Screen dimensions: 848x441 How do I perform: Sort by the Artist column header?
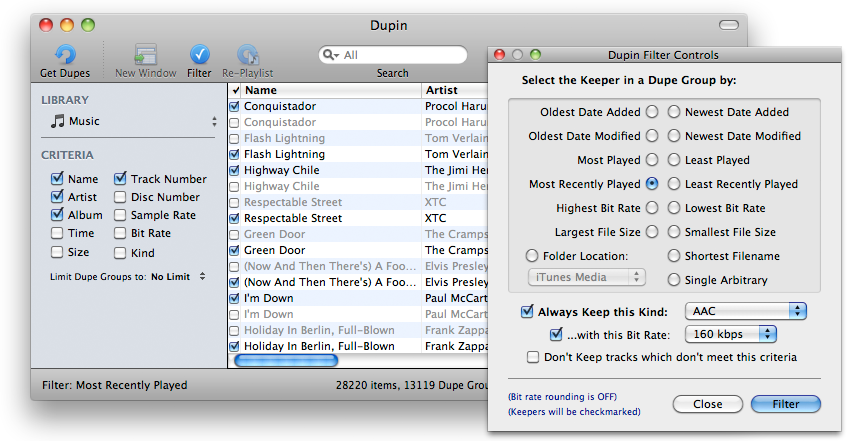point(455,90)
